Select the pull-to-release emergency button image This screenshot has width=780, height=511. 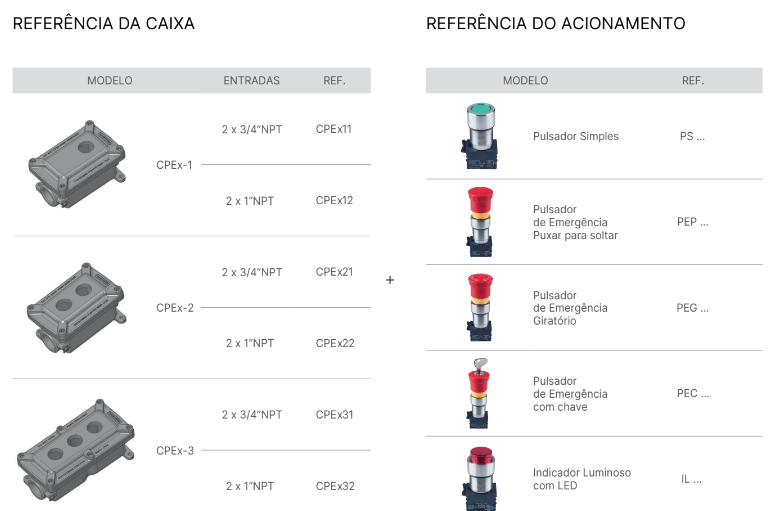click(480, 222)
